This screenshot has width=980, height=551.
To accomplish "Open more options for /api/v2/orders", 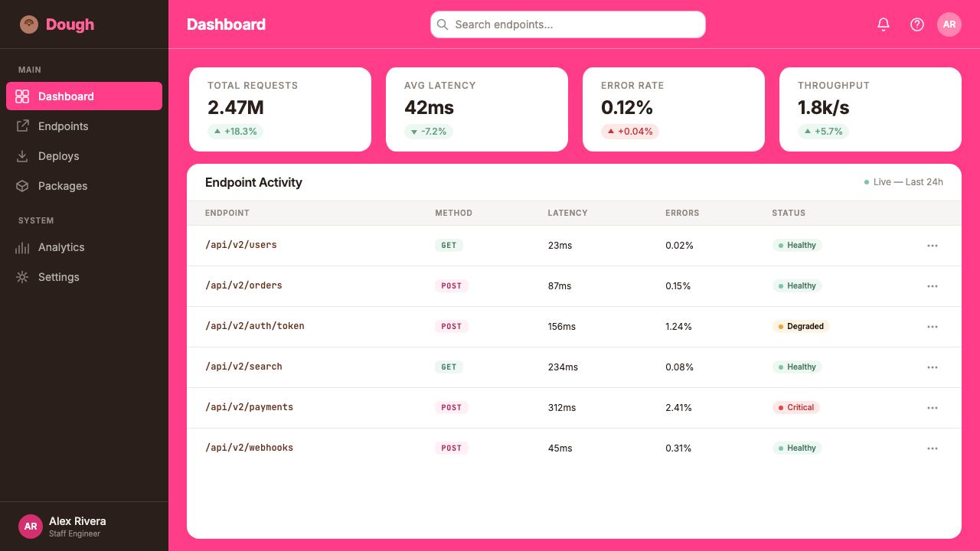I will coord(933,286).
